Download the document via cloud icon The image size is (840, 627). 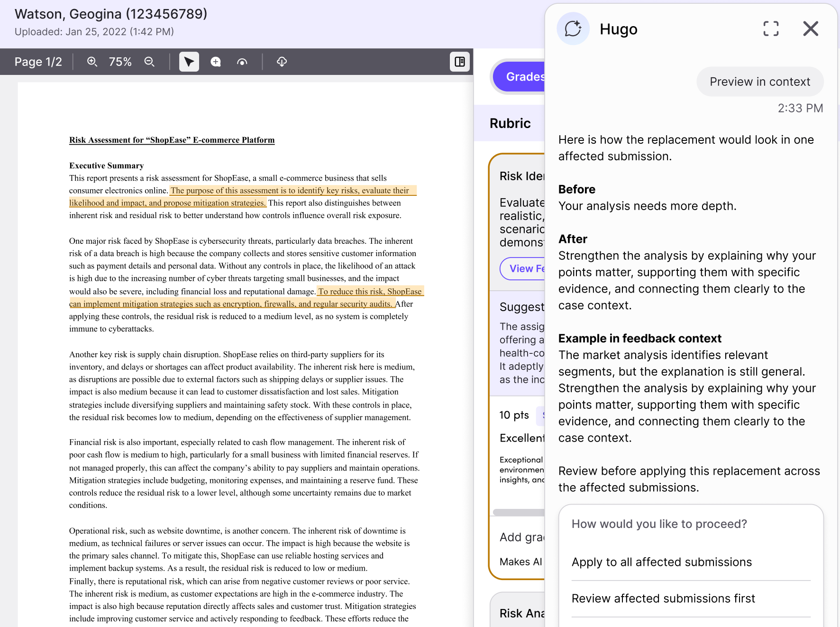(282, 62)
